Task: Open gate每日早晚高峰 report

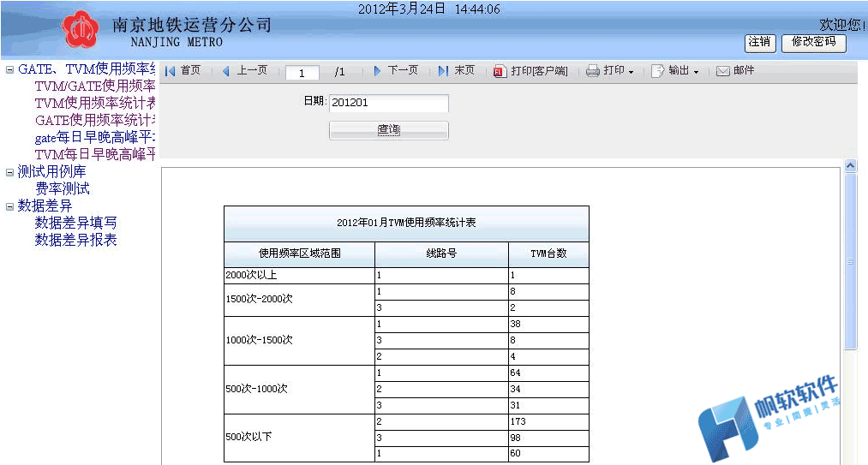Action: [95, 137]
